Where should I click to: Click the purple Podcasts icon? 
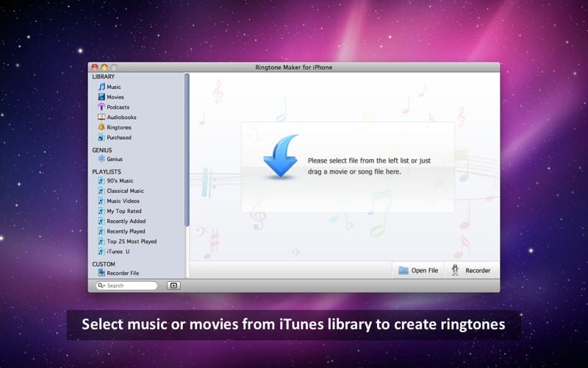pyautogui.click(x=101, y=107)
